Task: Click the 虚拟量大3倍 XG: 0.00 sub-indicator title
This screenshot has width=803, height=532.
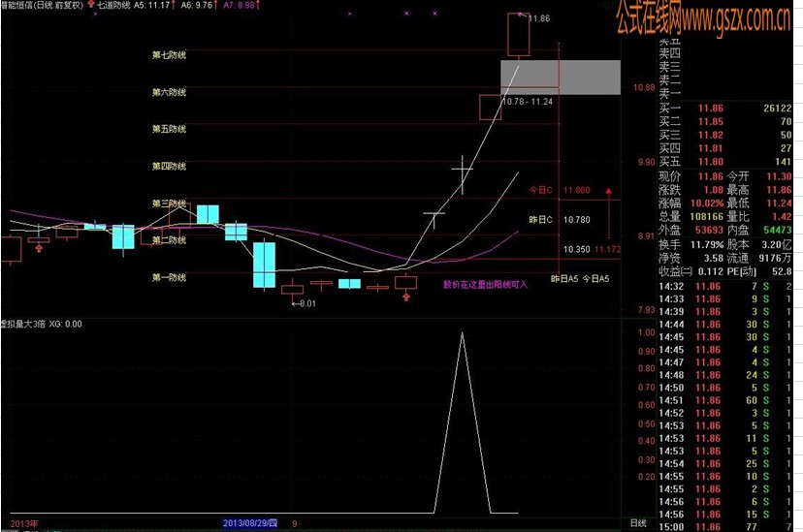Action: pyautogui.click(x=41, y=324)
